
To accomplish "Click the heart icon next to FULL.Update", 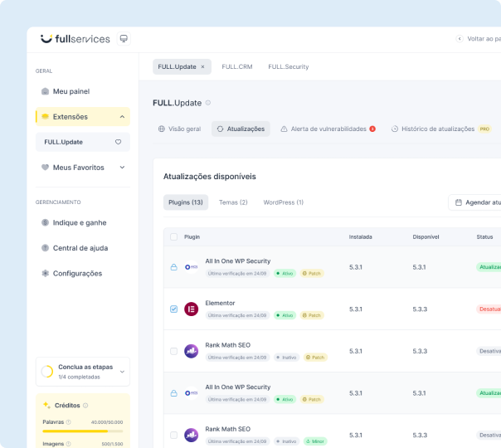I will pyautogui.click(x=118, y=142).
